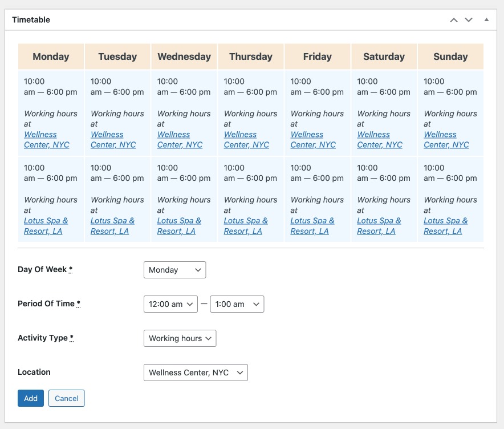The height and width of the screenshot is (429, 504).
Task: Move the Timetable metabox down
Action: pos(468,19)
